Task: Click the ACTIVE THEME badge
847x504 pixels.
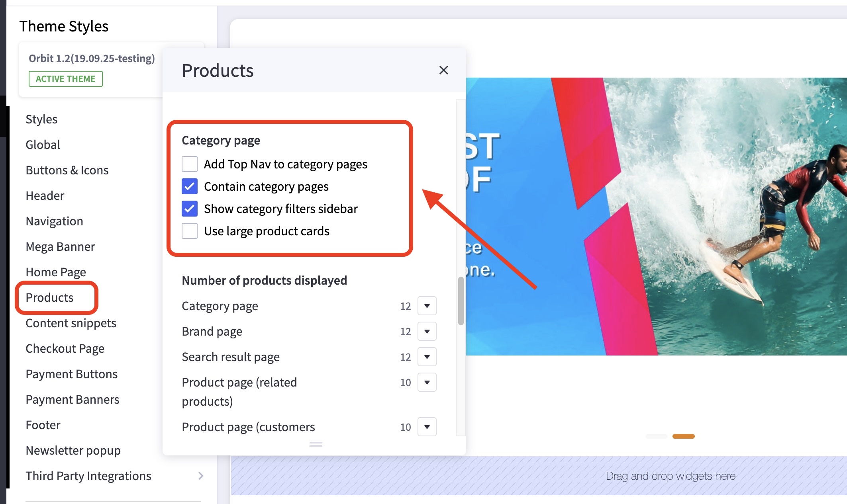Action: [66, 79]
